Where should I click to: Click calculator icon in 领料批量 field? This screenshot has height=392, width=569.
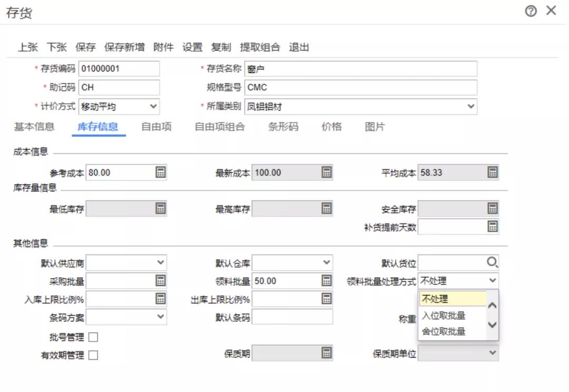327,280
